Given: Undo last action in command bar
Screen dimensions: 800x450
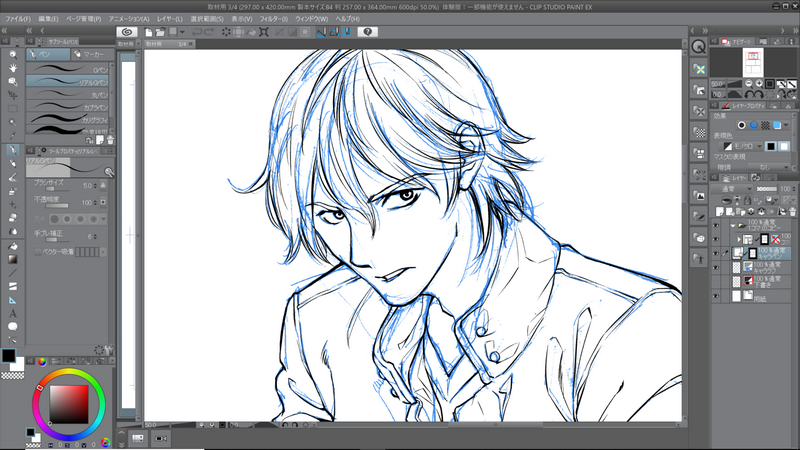Looking at the screenshot, I should pos(197,32).
